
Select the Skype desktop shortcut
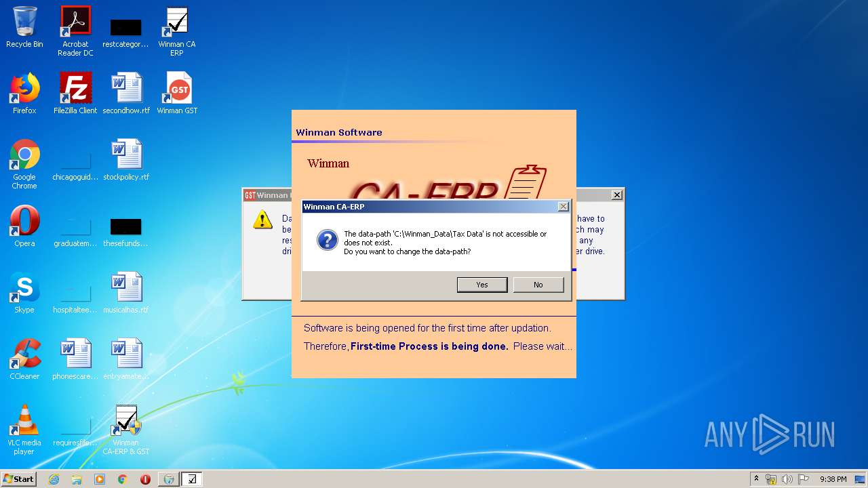[24, 293]
